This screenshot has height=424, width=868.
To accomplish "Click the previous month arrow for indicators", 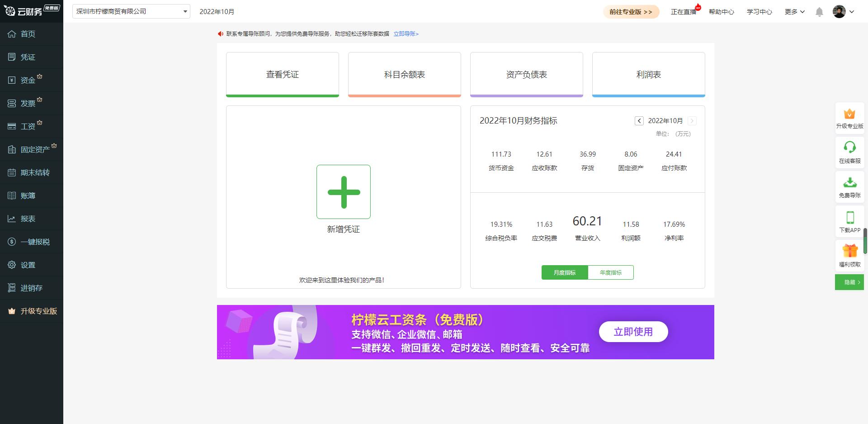I will click(x=639, y=121).
